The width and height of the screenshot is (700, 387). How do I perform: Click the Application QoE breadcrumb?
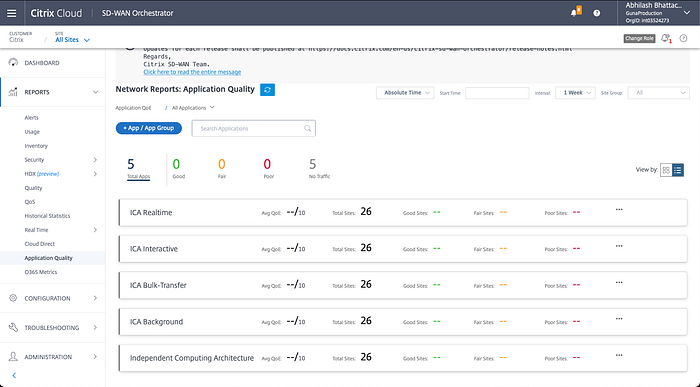click(x=133, y=108)
